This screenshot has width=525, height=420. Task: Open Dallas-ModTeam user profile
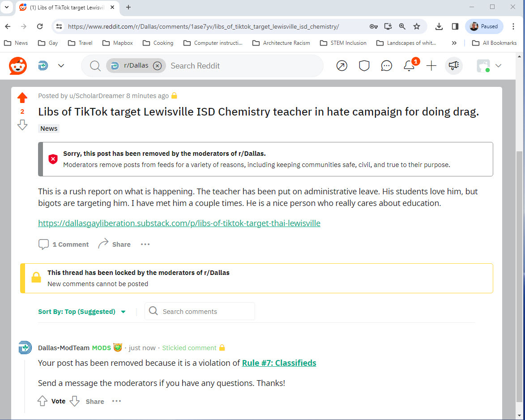pos(64,347)
